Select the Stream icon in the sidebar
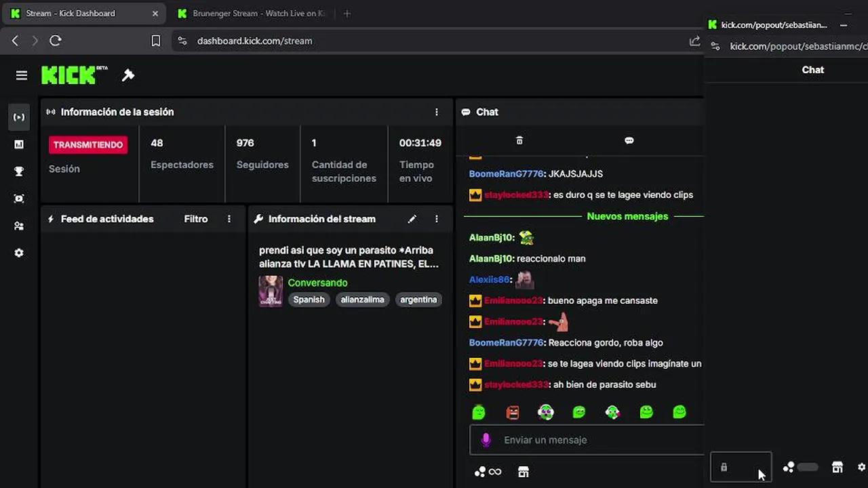This screenshot has width=868, height=488. (x=19, y=117)
